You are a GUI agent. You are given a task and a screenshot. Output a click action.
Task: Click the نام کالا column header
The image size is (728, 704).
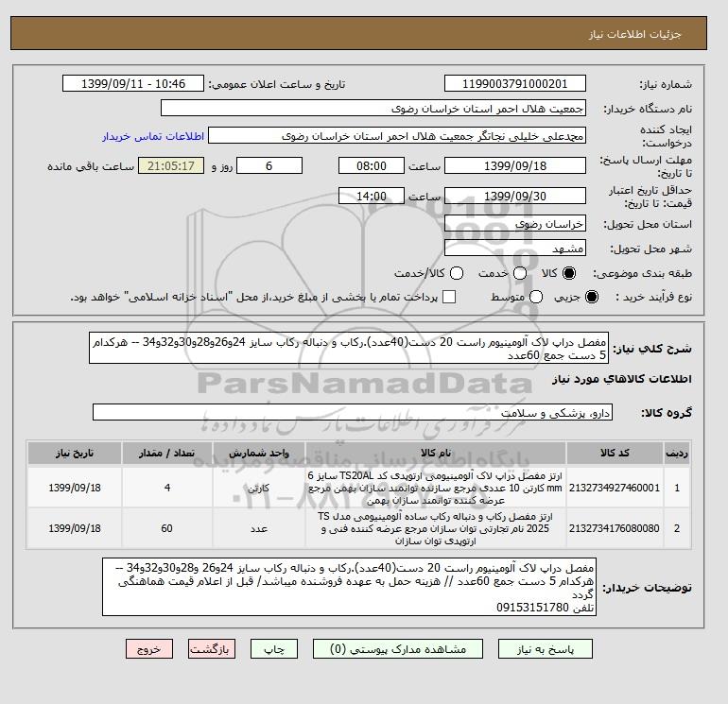pyautogui.click(x=436, y=453)
